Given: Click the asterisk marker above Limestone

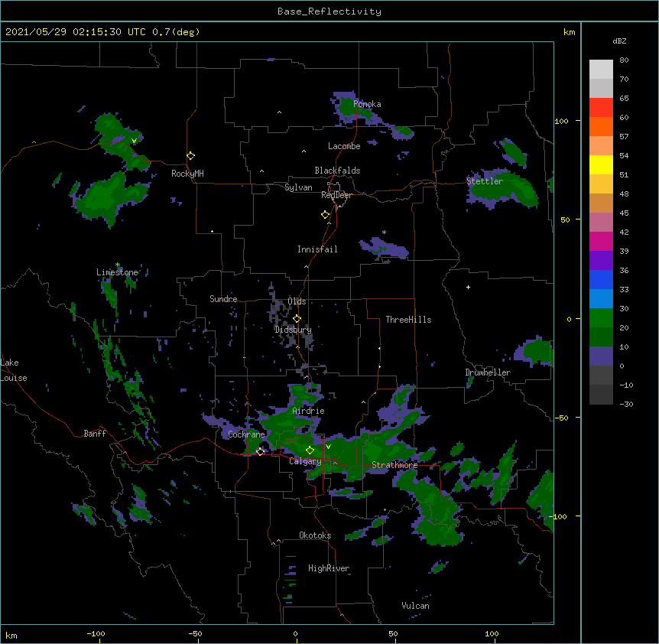Looking at the screenshot, I should pyautogui.click(x=118, y=265).
